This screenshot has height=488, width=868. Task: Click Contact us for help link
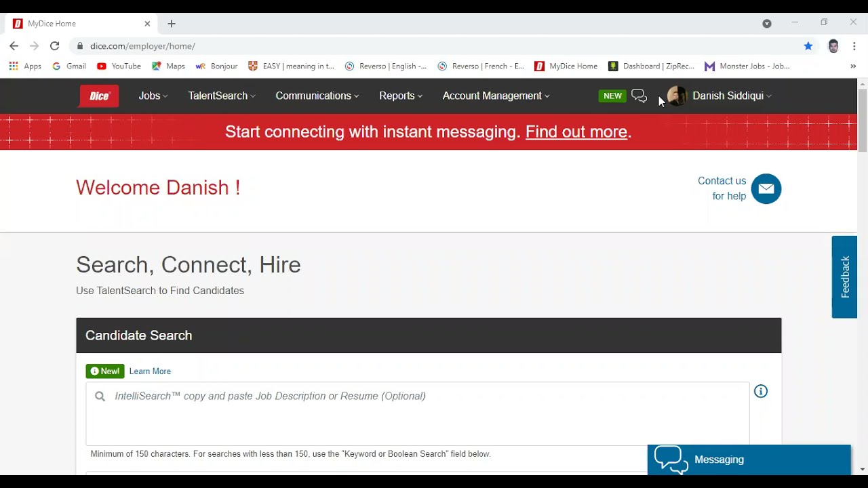722,188
